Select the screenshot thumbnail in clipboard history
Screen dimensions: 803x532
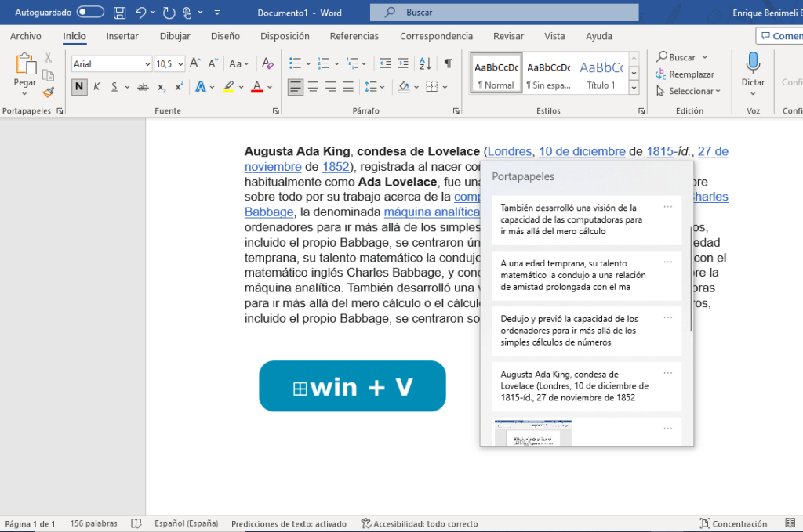533,432
